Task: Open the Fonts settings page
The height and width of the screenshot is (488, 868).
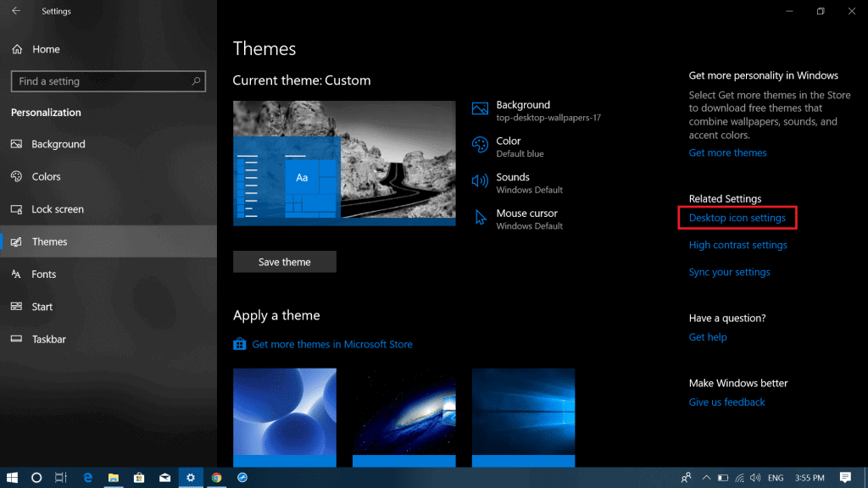Action: pos(108,274)
